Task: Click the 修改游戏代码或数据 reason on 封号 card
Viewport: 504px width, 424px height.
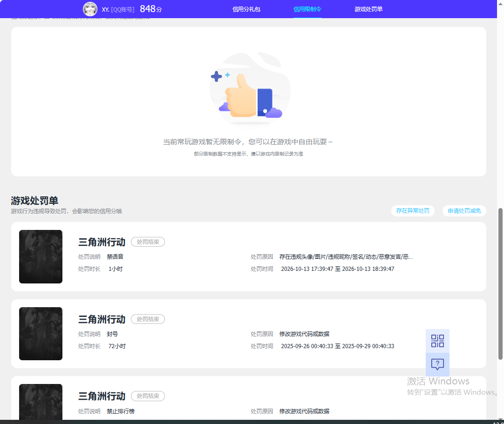Action: [304, 334]
